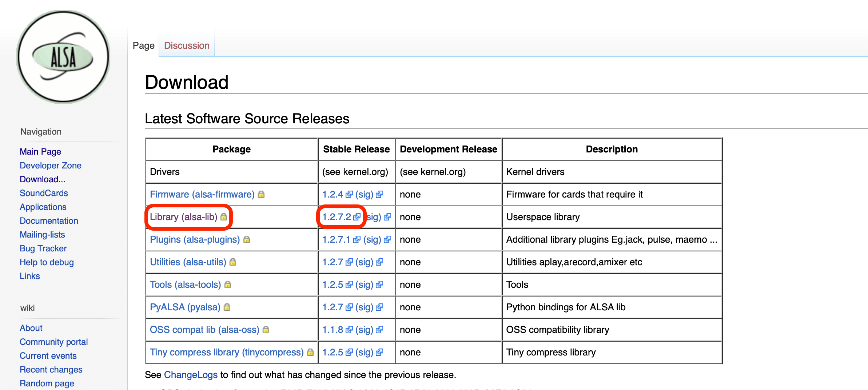The width and height of the screenshot is (868, 390).
Task: Click lock icon beside OSS compat lib
Action: pyautogui.click(x=266, y=330)
